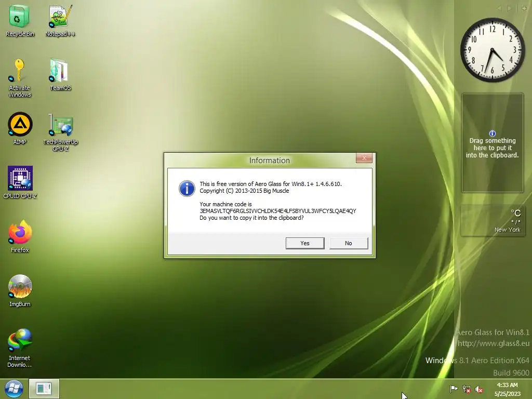Open the Start menu orb
The height and width of the screenshot is (399, 532).
[x=14, y=389]
